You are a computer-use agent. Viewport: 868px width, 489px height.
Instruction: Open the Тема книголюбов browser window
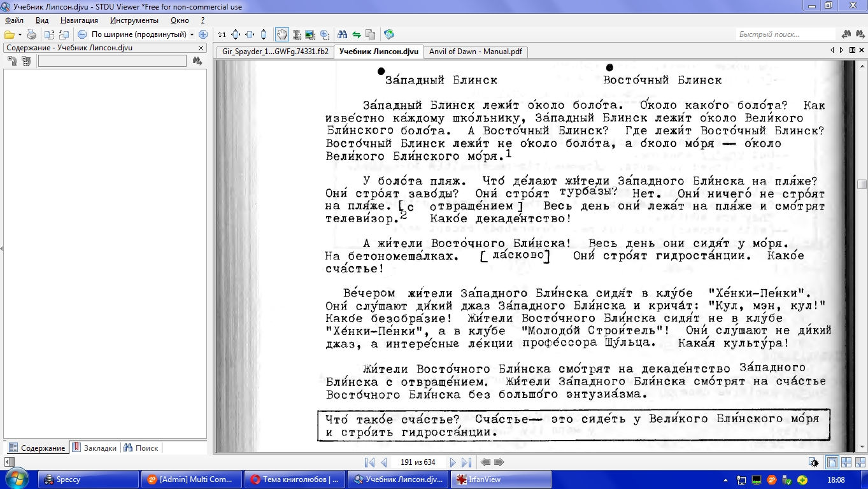point(296,479)
